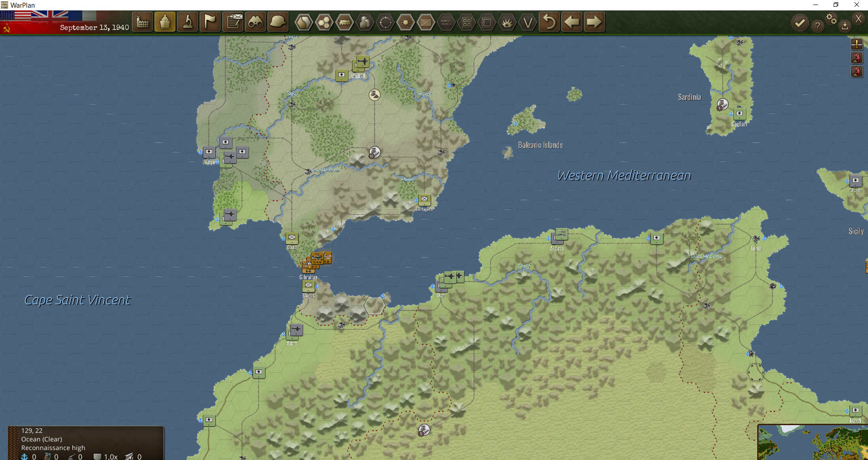Click 'Ocean (Clear)' terrain info text

pos(42,439)
